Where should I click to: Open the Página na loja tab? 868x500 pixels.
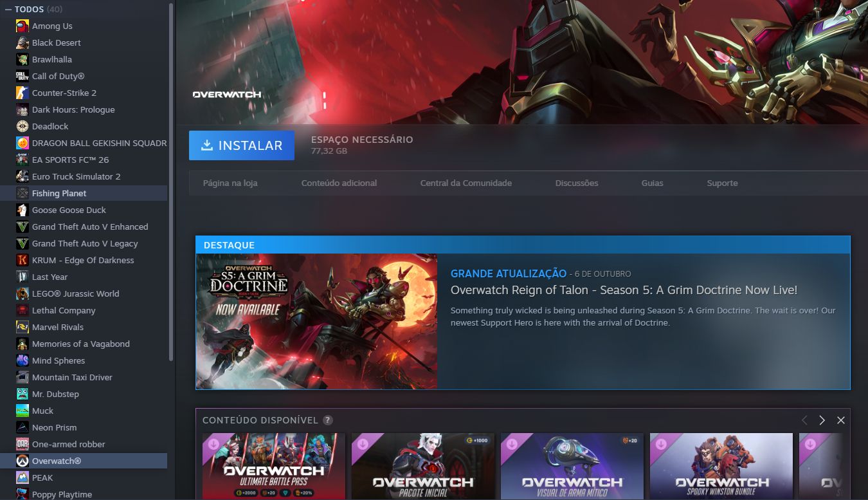pyautogui.click(x=230, y=183)
